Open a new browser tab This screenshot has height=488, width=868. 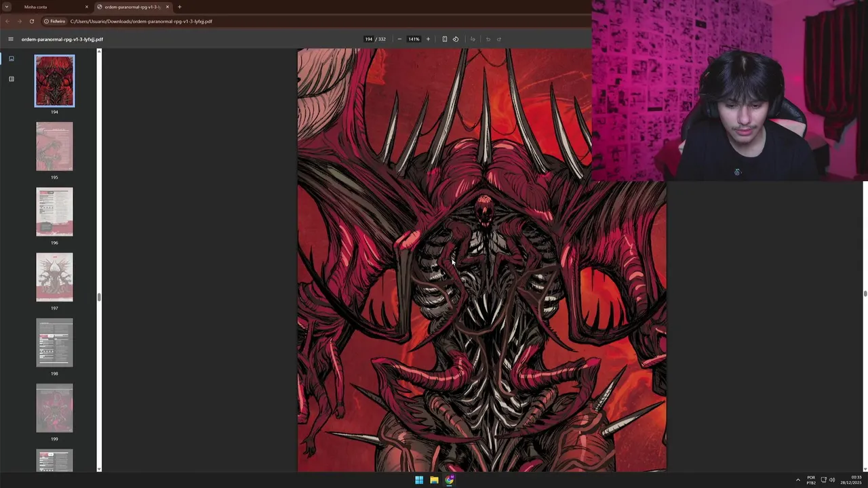180,7
